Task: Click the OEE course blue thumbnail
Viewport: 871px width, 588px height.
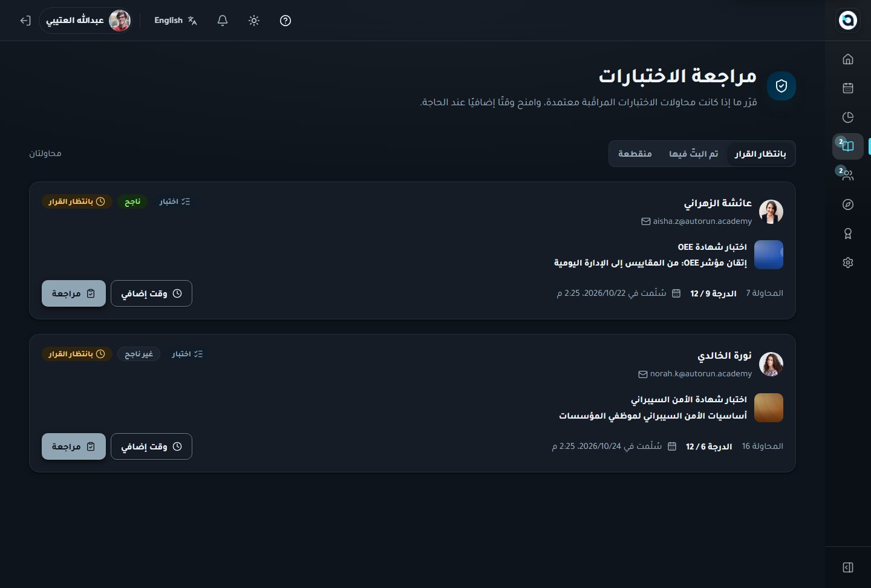Action: tap(769, 255)
